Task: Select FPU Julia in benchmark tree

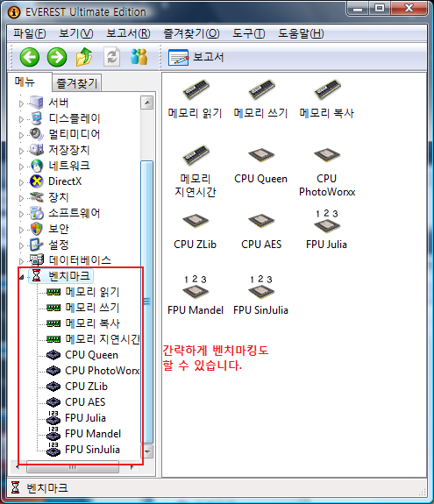Action: click(x=85, y=417)
